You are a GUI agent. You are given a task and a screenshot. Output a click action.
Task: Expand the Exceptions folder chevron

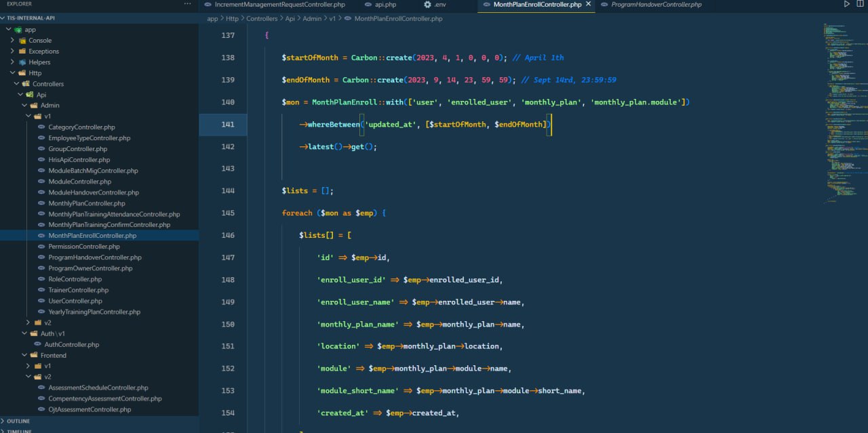pos(12,51)
